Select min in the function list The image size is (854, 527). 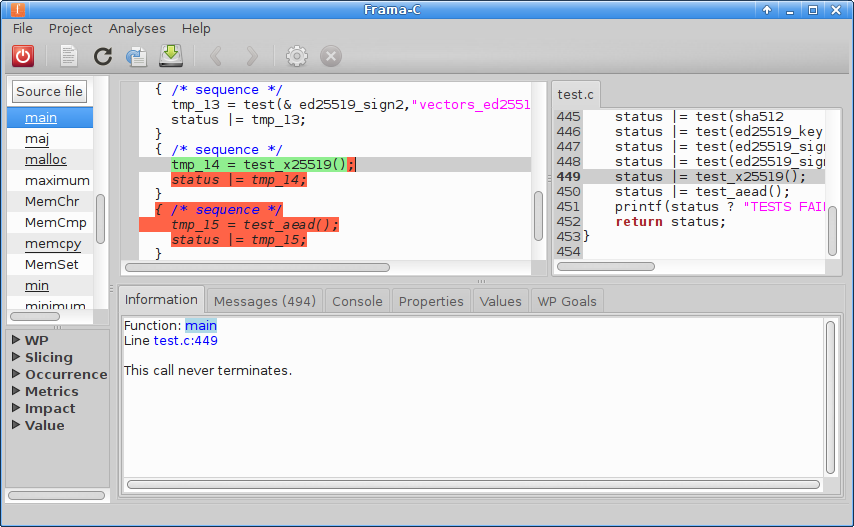[50, 285]
